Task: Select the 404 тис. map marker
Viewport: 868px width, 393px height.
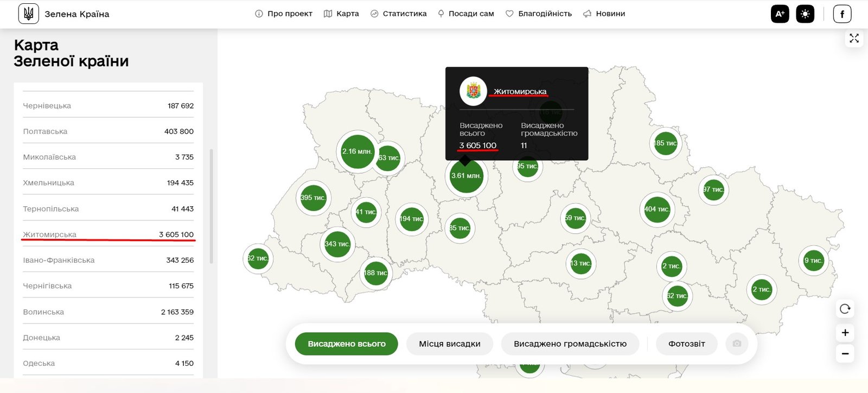Action: click(657, 209)
